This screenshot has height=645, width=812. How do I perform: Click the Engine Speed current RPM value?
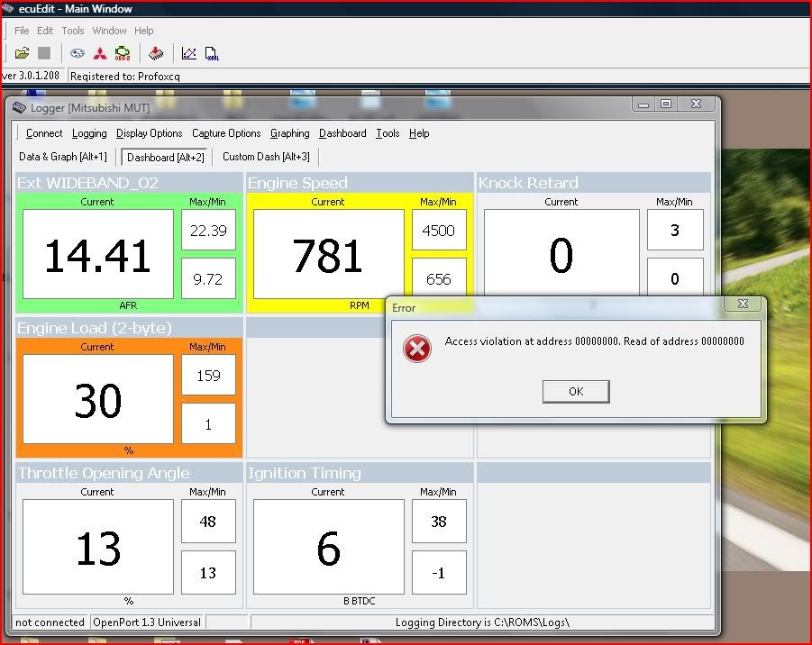point(328,254)
